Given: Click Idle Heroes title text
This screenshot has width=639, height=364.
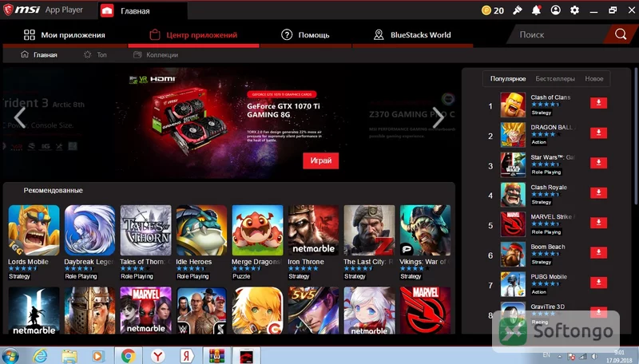Looking at the screenshot, I should click(194, 262).
